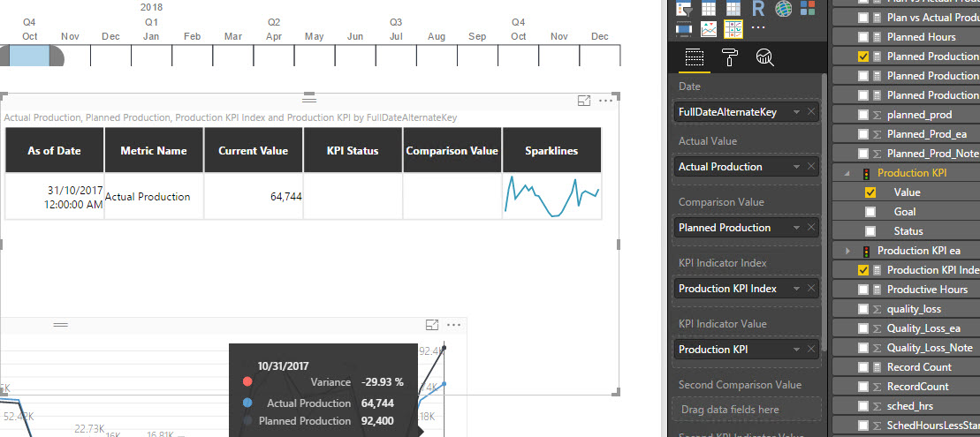Remove Actual Production from Actual Value well

810,167
